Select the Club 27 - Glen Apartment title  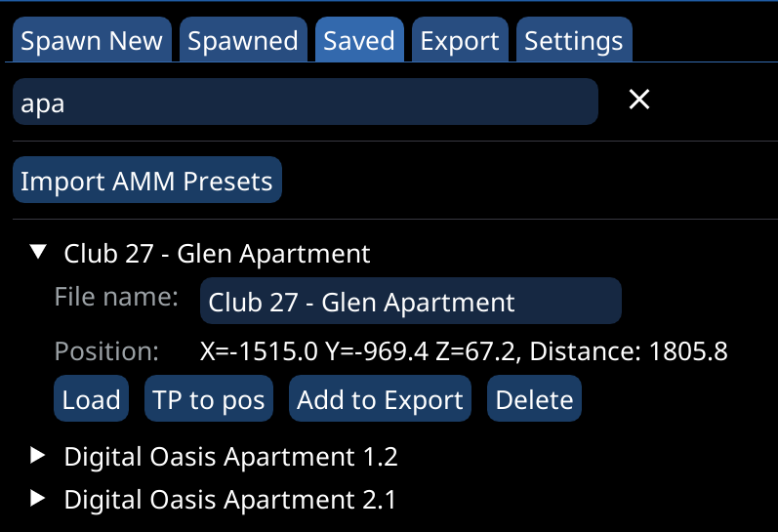[x=217, y=254]
